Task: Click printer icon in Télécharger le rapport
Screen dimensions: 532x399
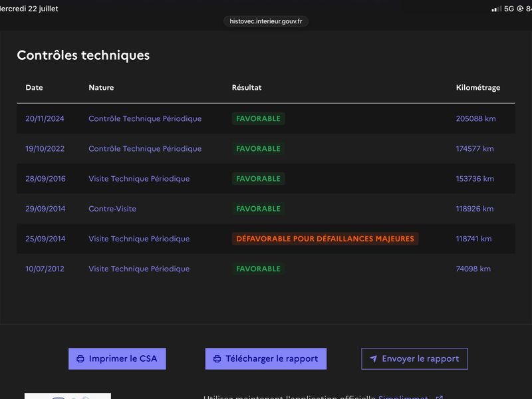Action: 217,359
